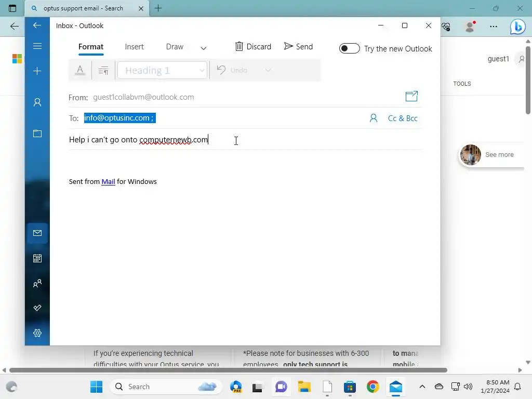
Task: Open Teams chat taskbar icon
Action: 281,387
